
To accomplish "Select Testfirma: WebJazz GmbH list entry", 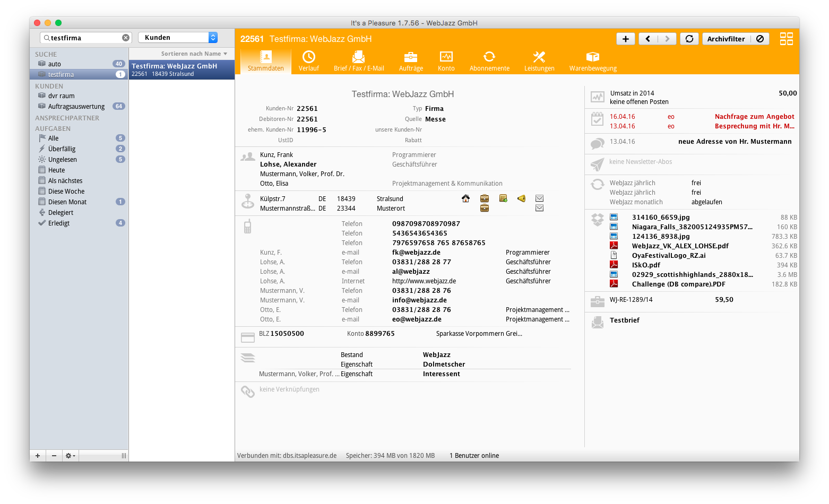I will [x=182, y=69].
